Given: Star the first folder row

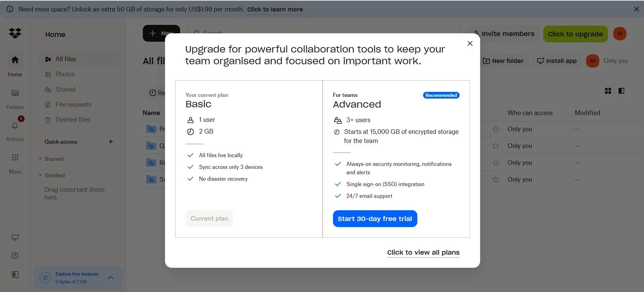Looking at the screenshot, I should coord(496,129).
